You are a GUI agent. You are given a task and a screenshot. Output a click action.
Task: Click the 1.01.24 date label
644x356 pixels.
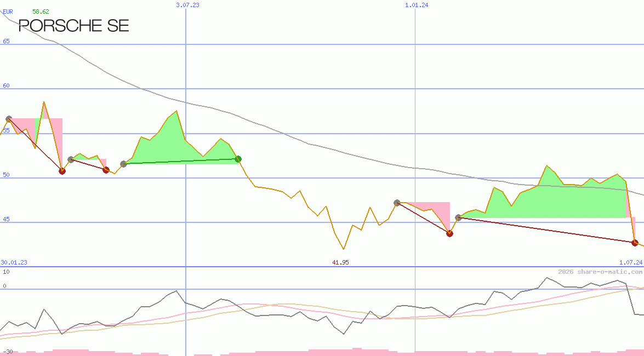(x=417, y=5)
